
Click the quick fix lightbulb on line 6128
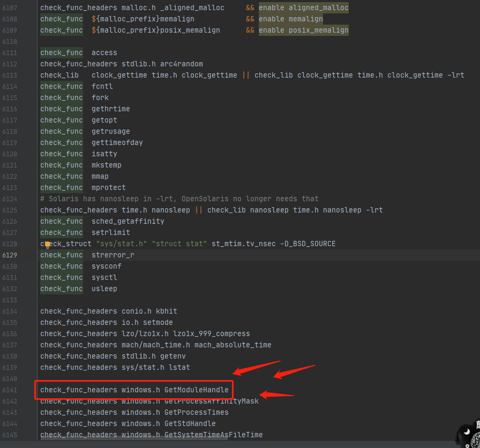click(x=47, y=244)
